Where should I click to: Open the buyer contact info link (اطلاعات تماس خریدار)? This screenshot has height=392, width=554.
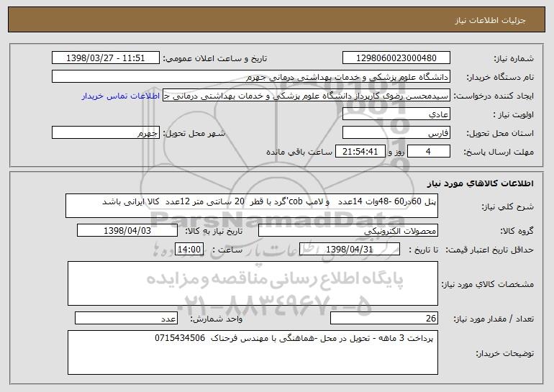click(121, 96)
